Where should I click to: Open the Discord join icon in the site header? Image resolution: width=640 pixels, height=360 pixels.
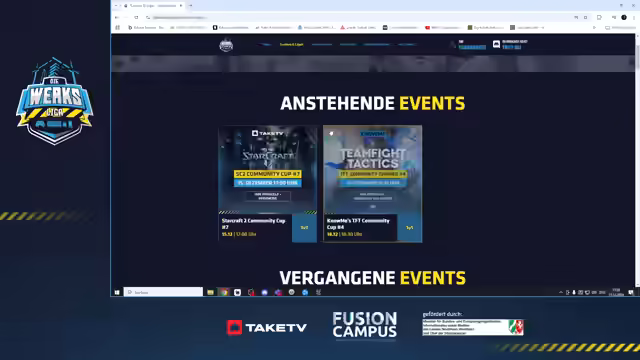[x=496, y=44]
